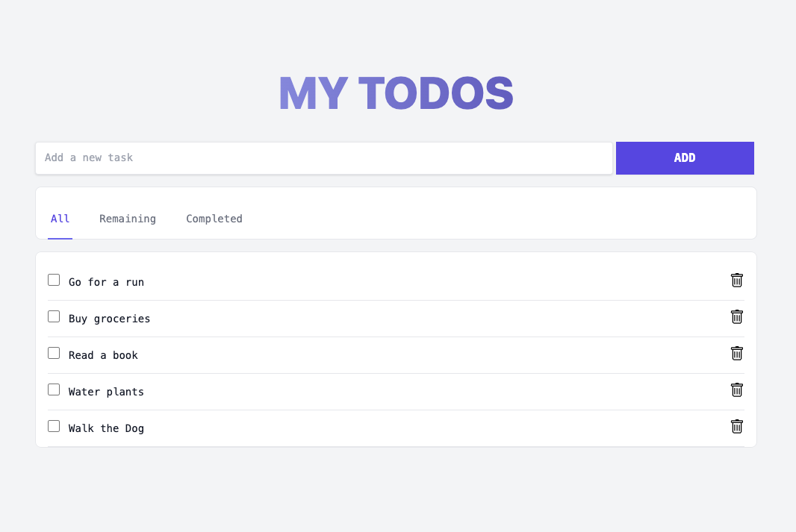
Task: Click the delete icon beside "Walk the Dog"
Action: coord(737,426)
